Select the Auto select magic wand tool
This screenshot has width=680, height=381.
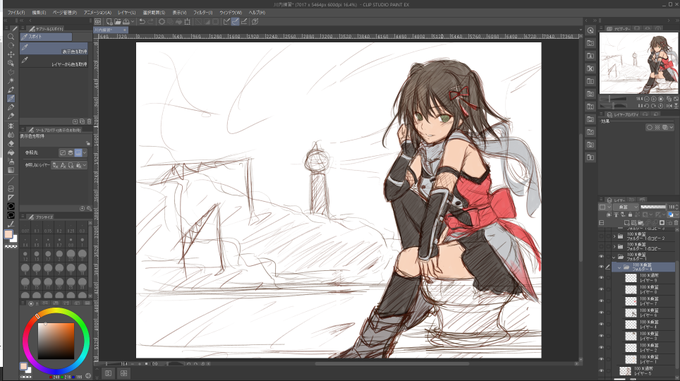click(11, 81)
